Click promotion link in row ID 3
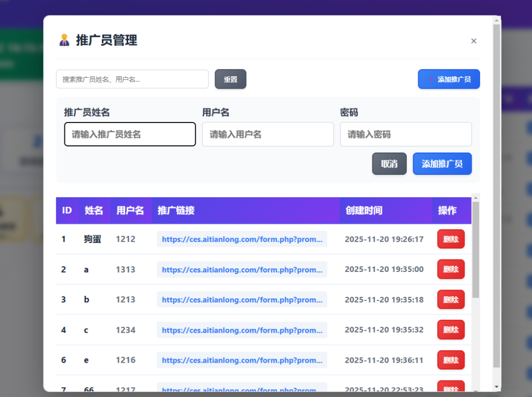Screen dimensions: 532x397 coord(242,300)
